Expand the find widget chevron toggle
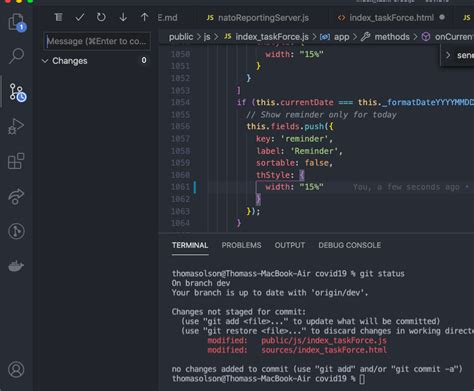Image resolution: width=474 pixels, height=391 pixels. click(448, 55)
